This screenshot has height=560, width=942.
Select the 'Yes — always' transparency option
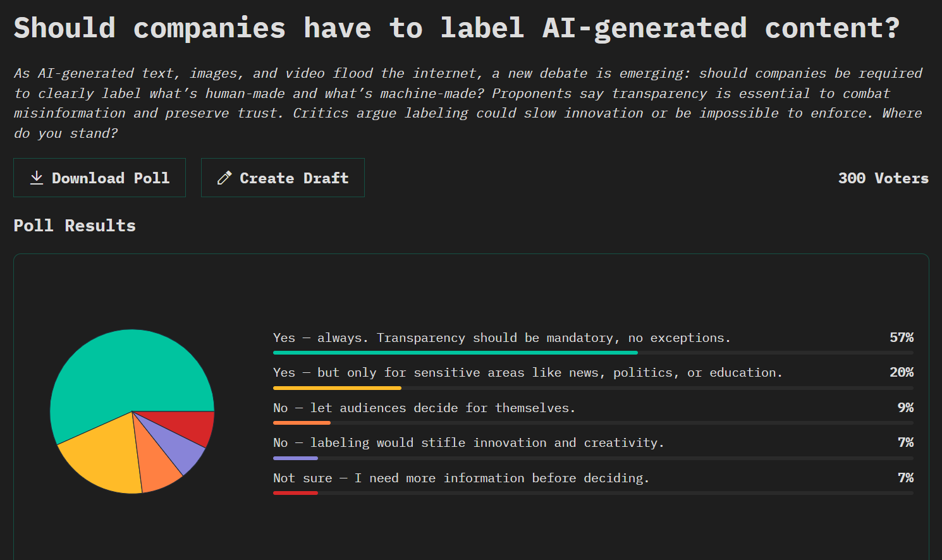click(x=503, y=338)
